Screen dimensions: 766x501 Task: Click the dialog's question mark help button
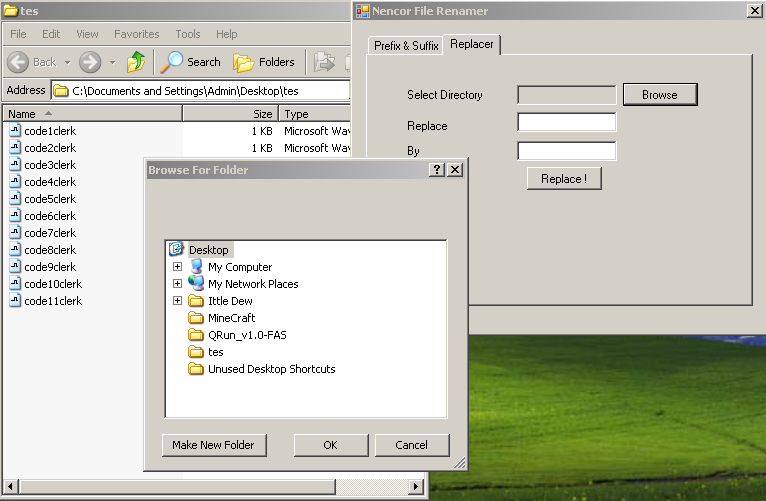click(437, 169)
